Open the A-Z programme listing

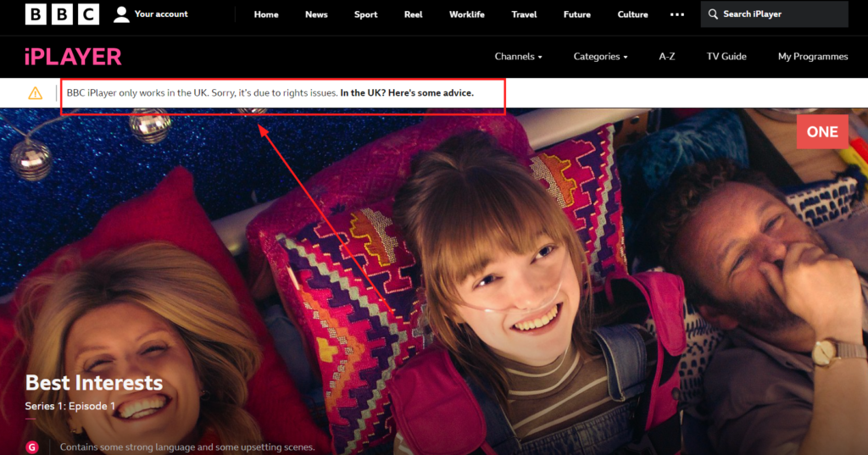pyautogui.click(x=666, y=57)
